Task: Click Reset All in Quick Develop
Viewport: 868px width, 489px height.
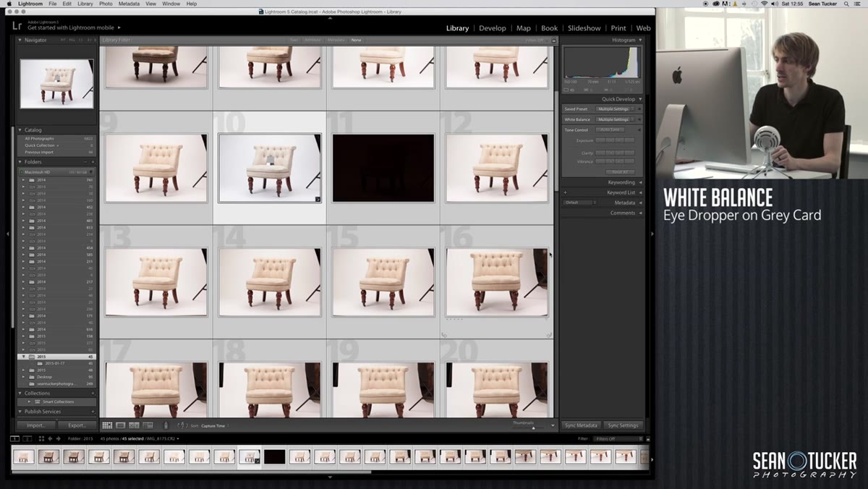Action: point(620,171)
